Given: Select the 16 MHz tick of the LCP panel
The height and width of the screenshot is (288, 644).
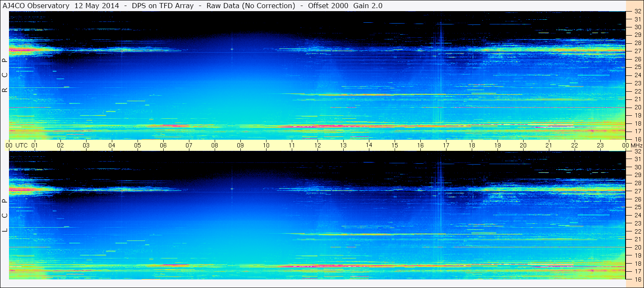Looking at the screenshot, I should tap(637, 279).
